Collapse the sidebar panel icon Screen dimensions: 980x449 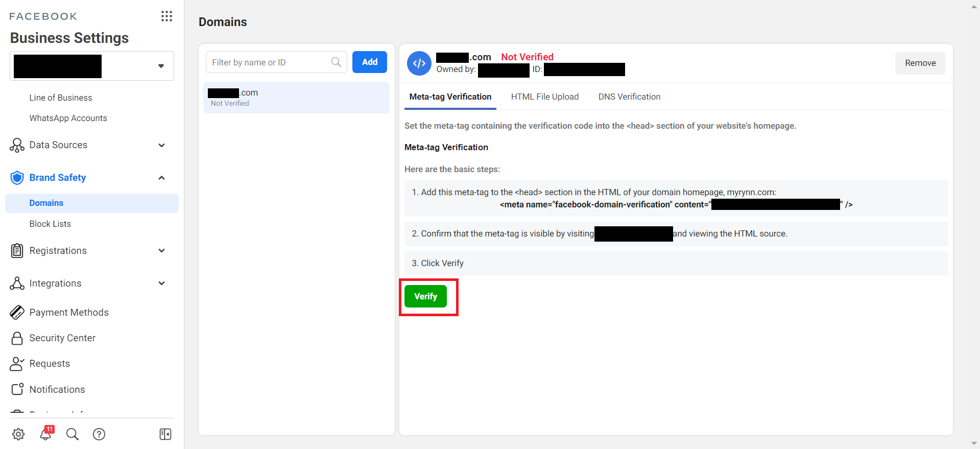(165, 434)
